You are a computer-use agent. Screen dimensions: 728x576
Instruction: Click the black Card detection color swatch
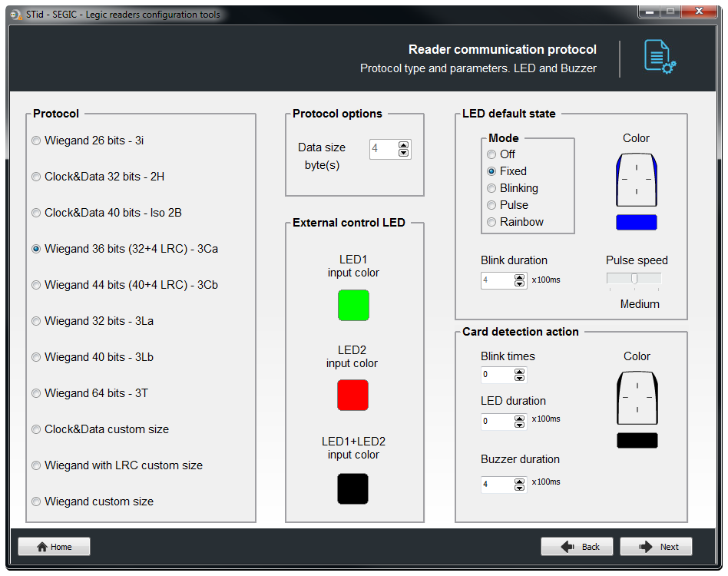pyautogui.click(x=637, y=441)
